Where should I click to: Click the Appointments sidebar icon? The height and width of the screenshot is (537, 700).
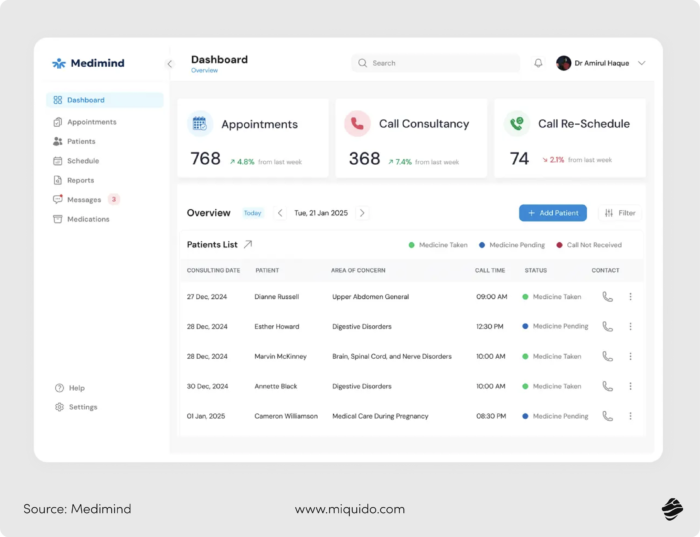click(x=58, y=122)
